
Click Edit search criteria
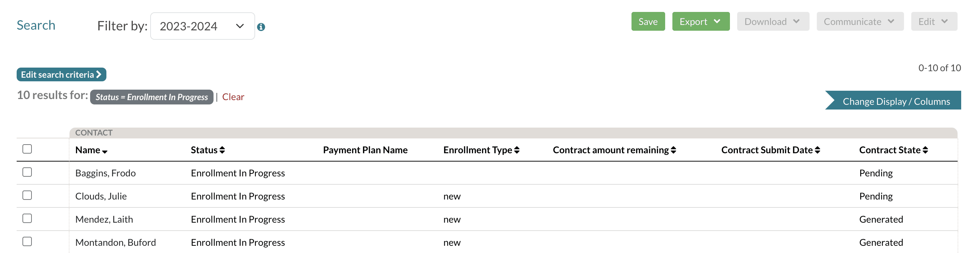[61, 74]
